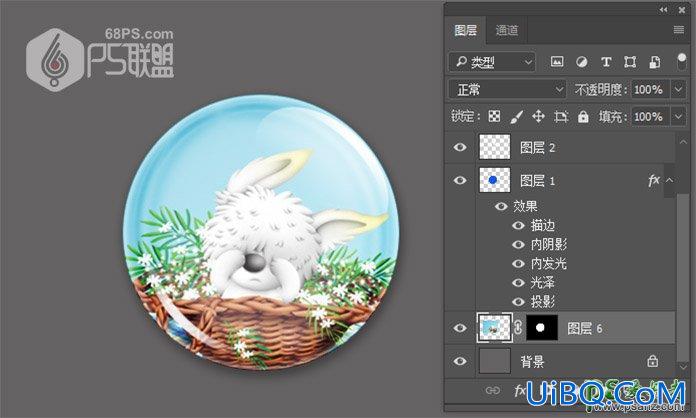The width and height of the screenshot is (696, 418).
Task: Select the 投影 effect entry
Action: pyautogui.click(x=543, y=302)
